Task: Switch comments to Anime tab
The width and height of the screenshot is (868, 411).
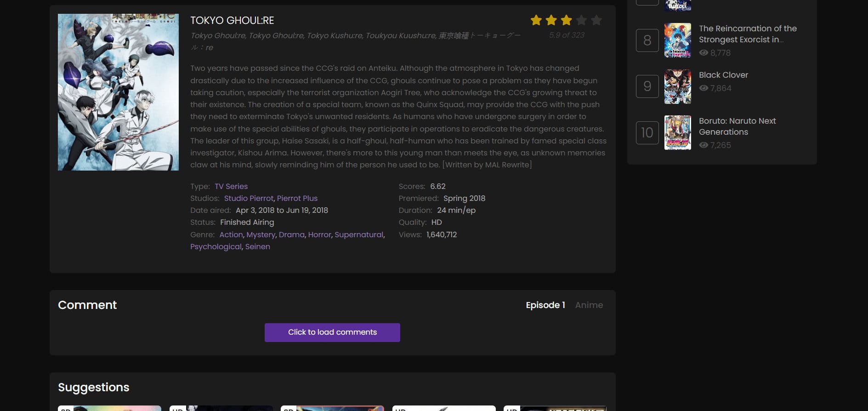Action: [589, 305]
